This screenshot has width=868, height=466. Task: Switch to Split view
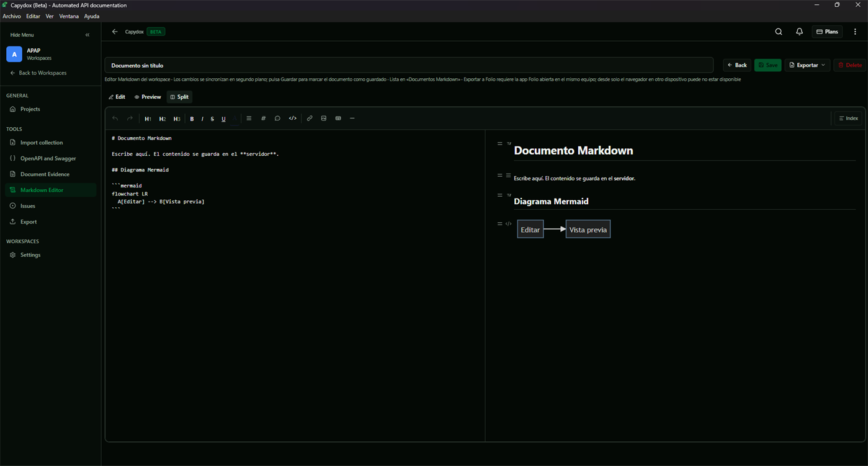point(179,97)
